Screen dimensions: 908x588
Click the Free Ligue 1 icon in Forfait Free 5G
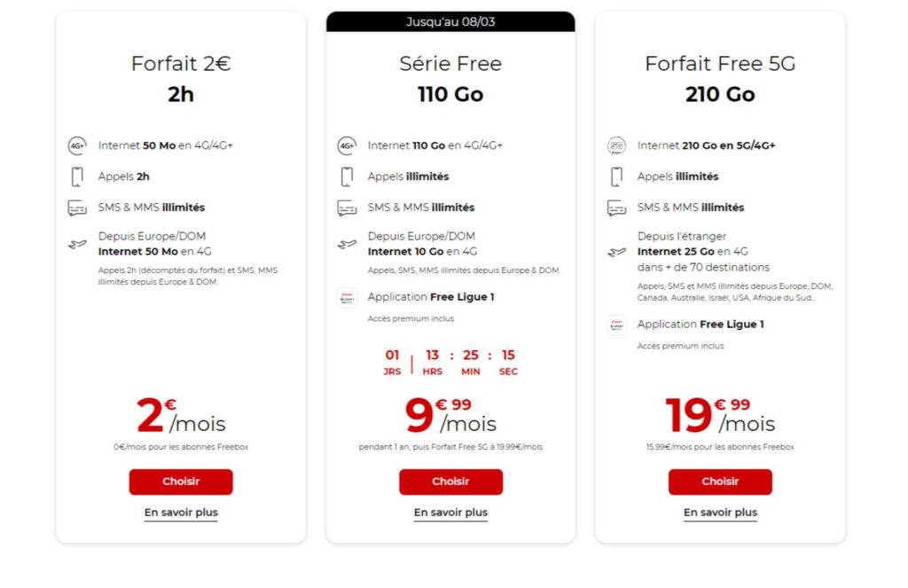click(617, 325)
